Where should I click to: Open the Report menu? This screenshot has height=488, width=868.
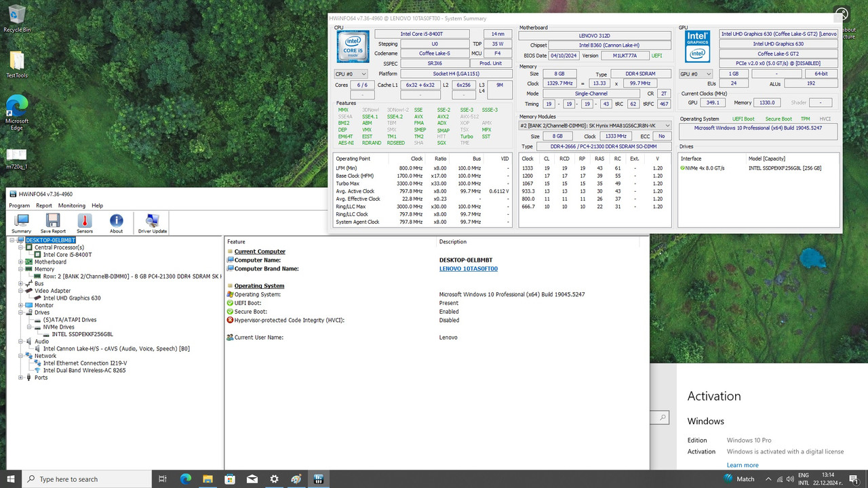click(x=44, y=205)
